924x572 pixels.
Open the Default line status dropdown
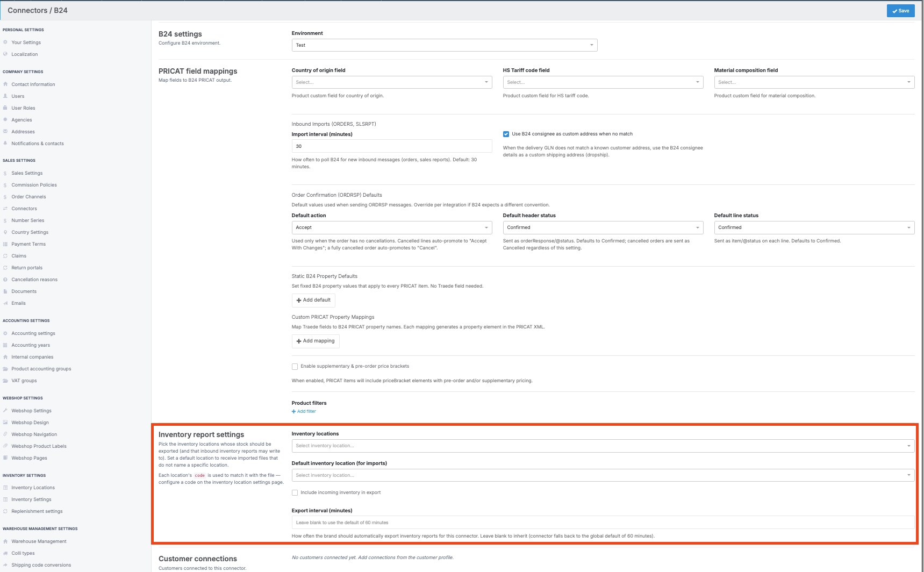tap(814, 227)
